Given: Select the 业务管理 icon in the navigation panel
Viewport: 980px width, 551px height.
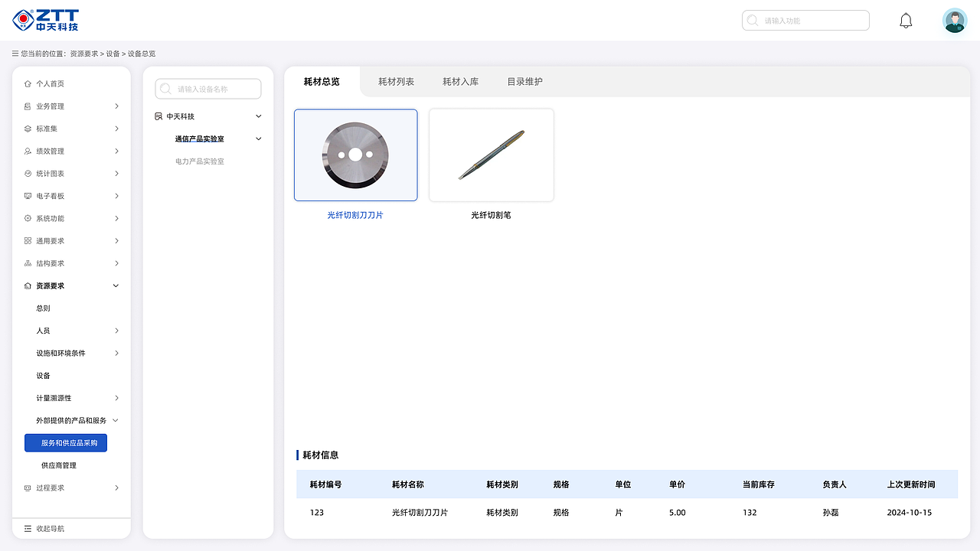Looking at the screenshot, I should [28, 106].
